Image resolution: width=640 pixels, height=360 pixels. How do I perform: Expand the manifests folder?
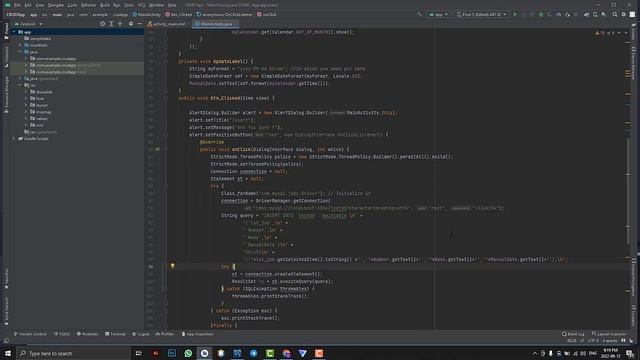click(x=20, y=45)
